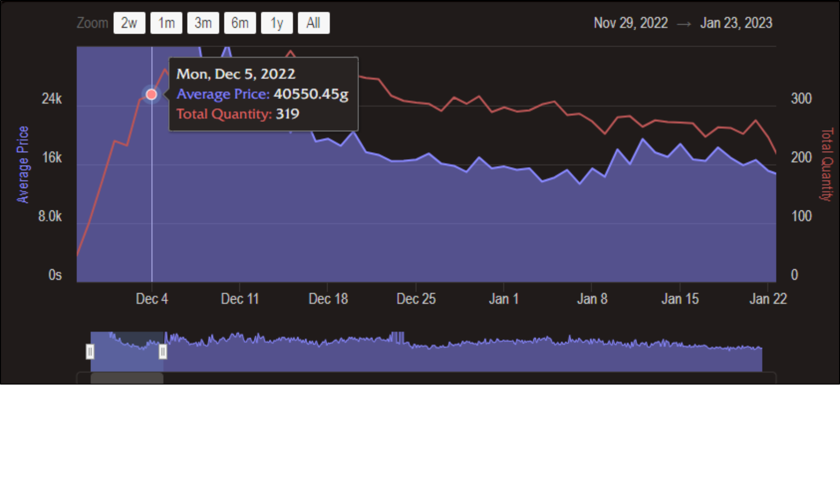The height and width of the screenshot is (504, 840).
Task: Click the Jan 22 axis label
Action: 768,299
